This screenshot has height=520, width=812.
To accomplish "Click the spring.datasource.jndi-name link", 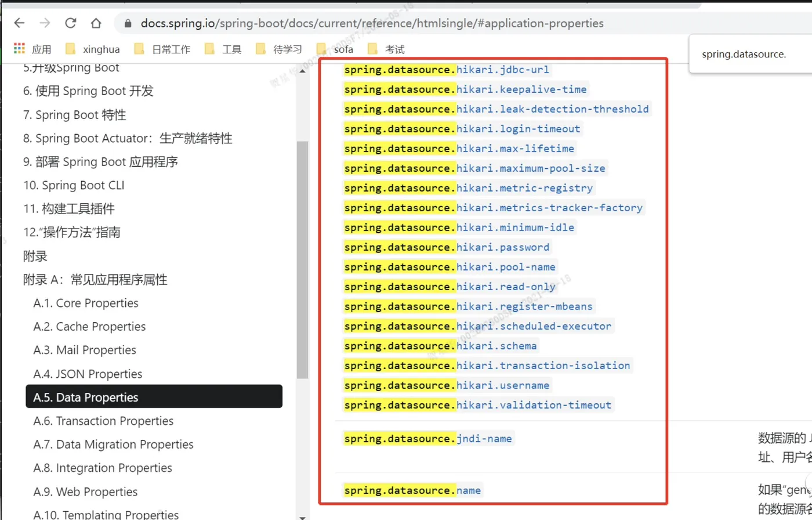I will [427, 438].
